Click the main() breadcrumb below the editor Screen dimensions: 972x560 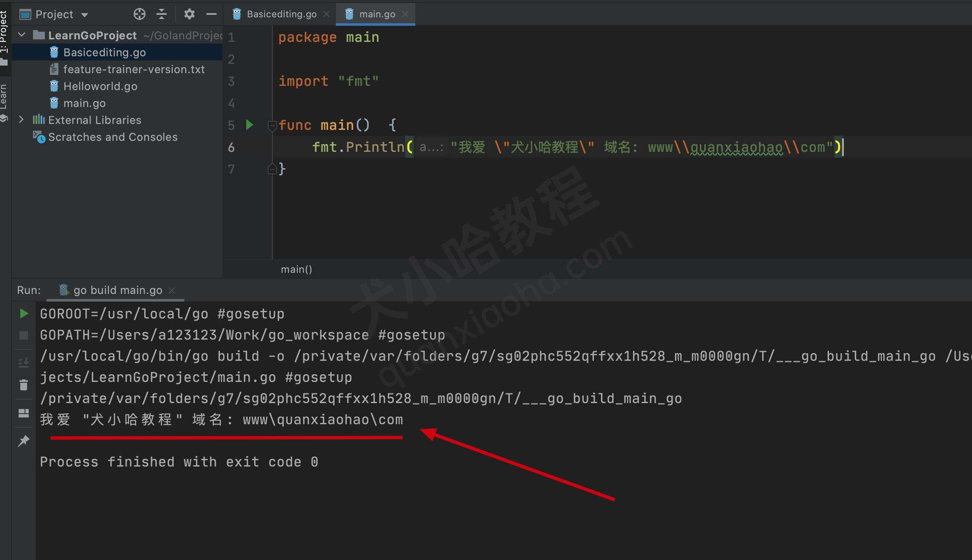click(x=296, y=269)
